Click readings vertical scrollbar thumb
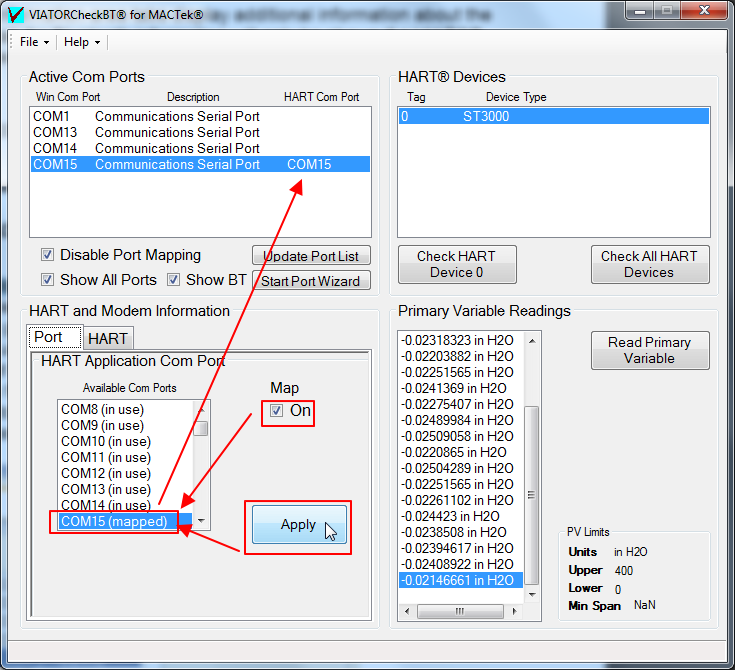 (532, 495)
